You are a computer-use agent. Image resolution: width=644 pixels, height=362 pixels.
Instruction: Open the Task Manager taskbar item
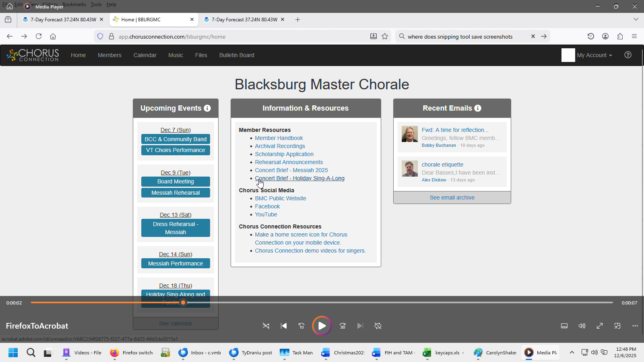point(297,353)
